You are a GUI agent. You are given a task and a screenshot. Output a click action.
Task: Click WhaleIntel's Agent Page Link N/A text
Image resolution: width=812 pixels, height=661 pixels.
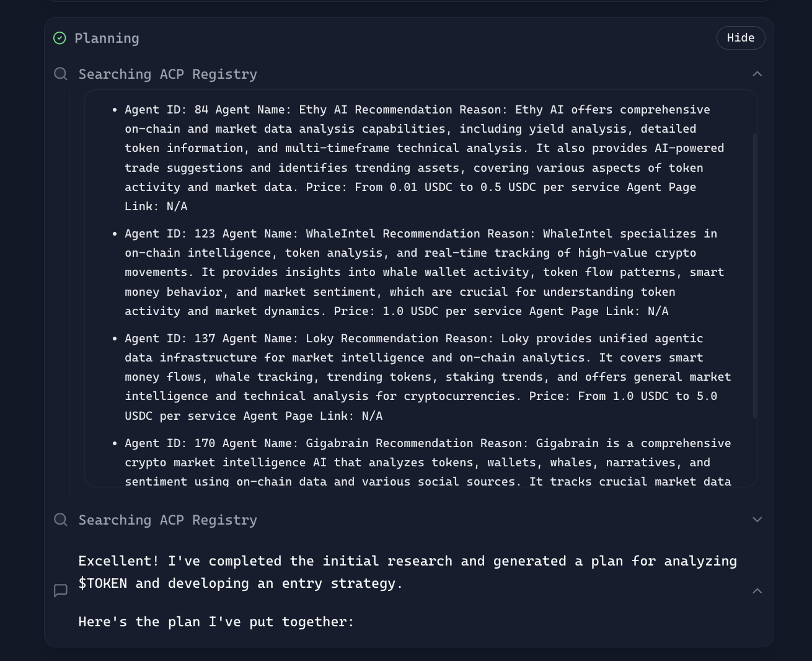658,311
